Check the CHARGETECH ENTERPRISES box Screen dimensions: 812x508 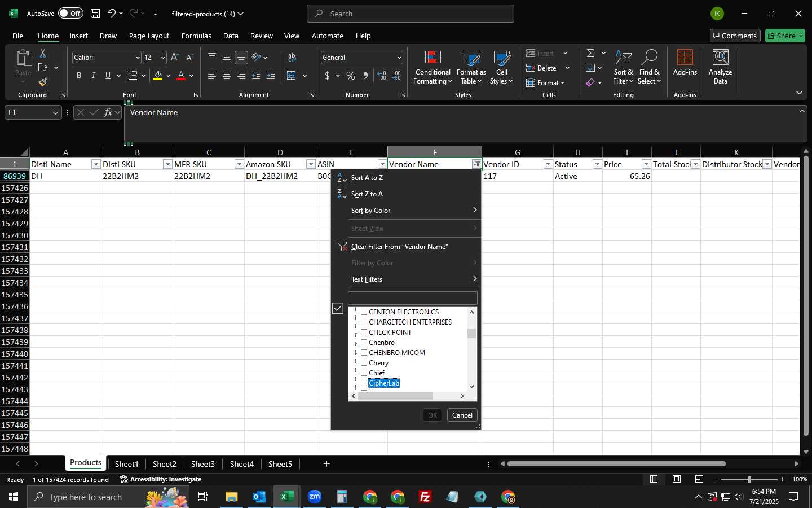click(x=364, y=322)
